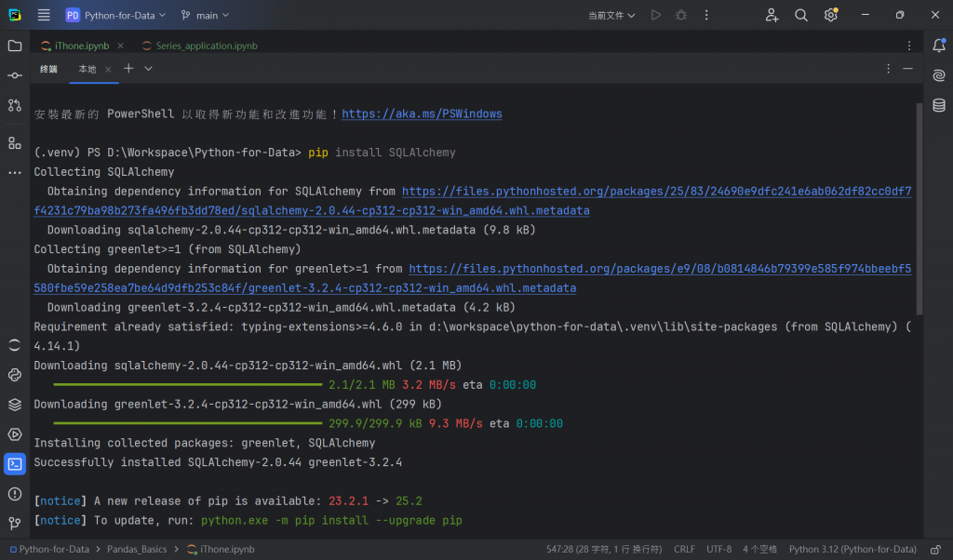953x560 pixels.
Task: Expand the Python-for-Data project dropdown
Action: (x=115, y=15)
